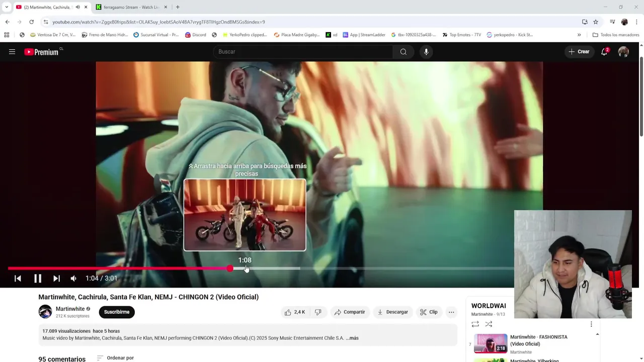This screenshot has width=644, height=362.
Task: Reload the page with refresh icon
Action: click(x=31, y=22)
